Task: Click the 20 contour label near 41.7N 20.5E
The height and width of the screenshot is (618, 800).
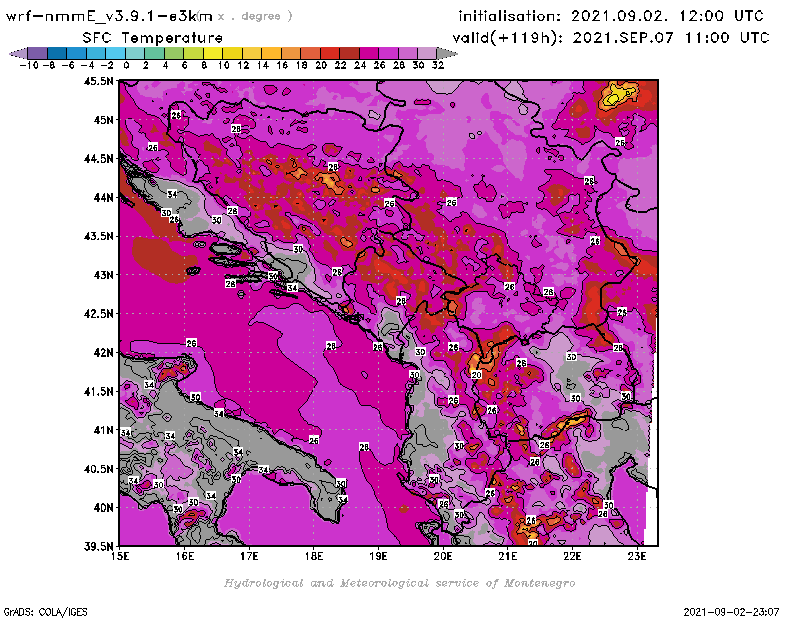Action: tap(477, 375)
